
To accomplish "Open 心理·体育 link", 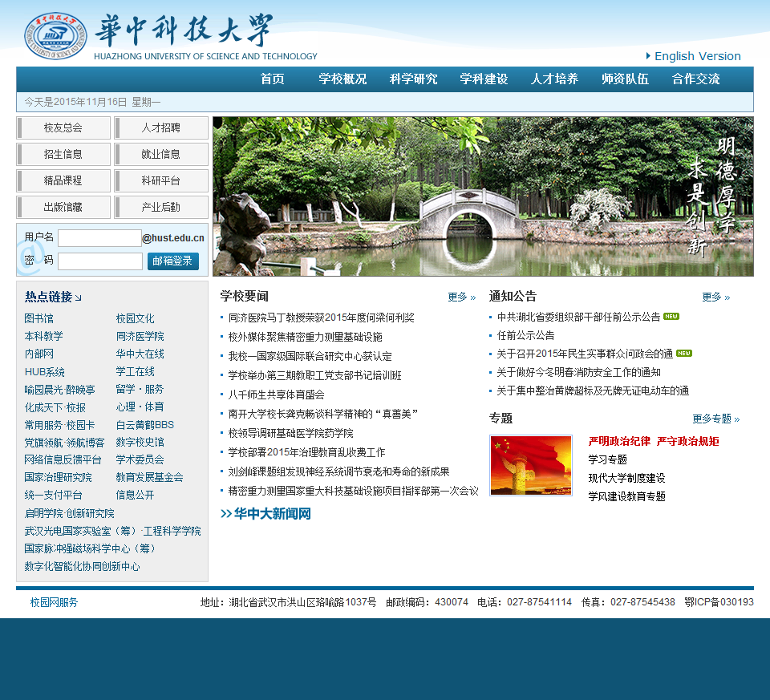I will click(140, 407).
